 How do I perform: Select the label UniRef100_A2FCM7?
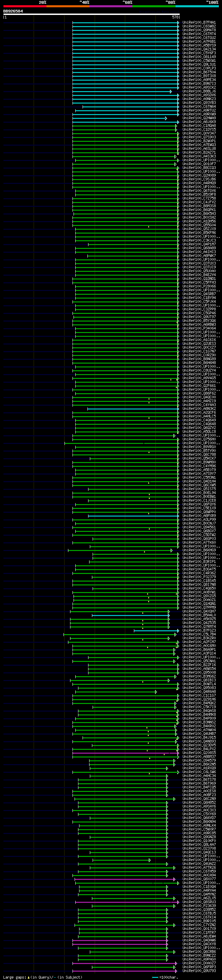[199, 642]
